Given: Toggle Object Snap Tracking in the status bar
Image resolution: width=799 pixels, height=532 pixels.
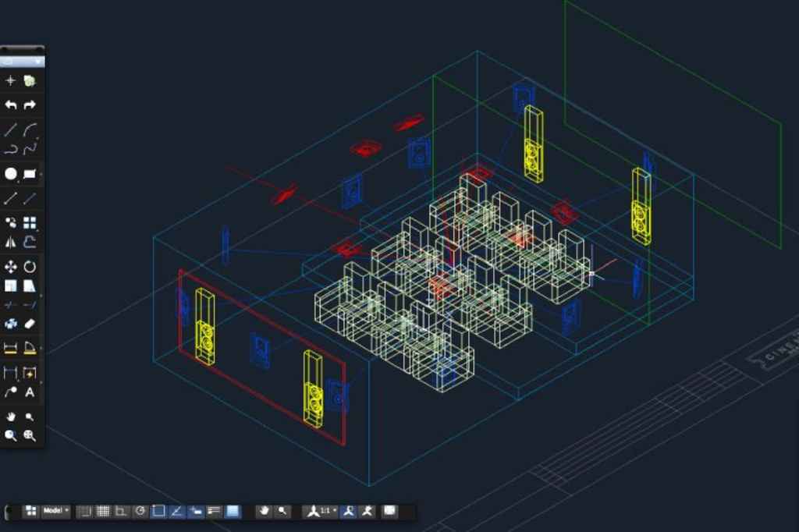Looking at the screenshot, I should click(177, 511).
